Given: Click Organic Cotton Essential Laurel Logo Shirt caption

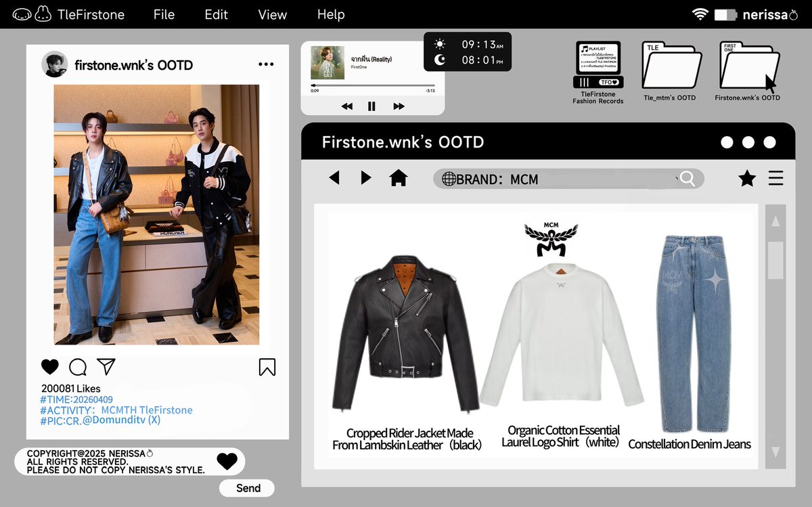Looking at the screenshot, I should [560, 436].
